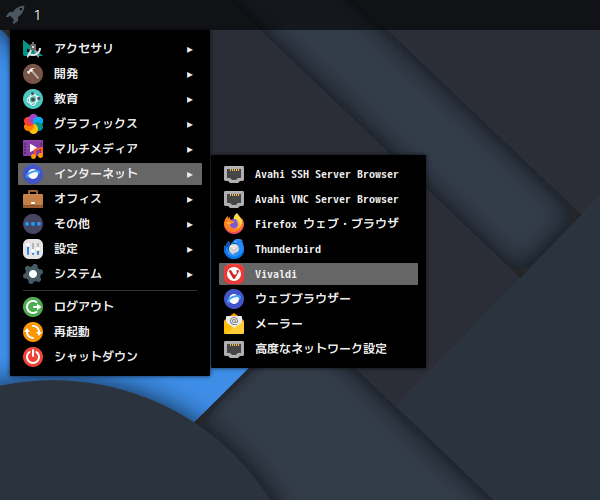Click the red Vivaldi icon

click(x=234, y=274)
